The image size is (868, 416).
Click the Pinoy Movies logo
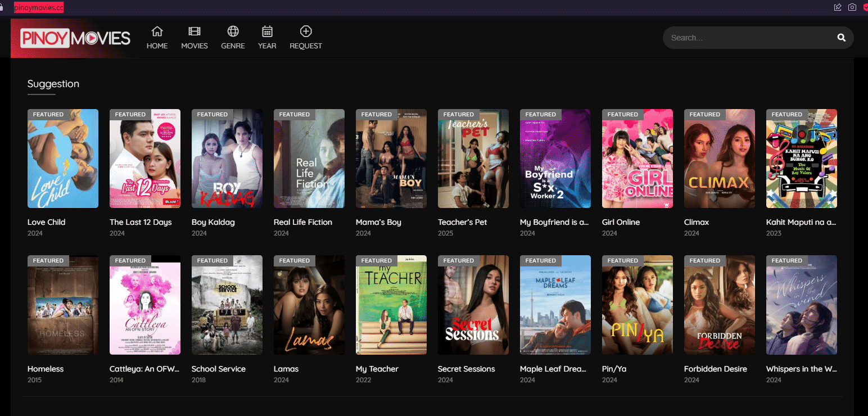[75, 38]
